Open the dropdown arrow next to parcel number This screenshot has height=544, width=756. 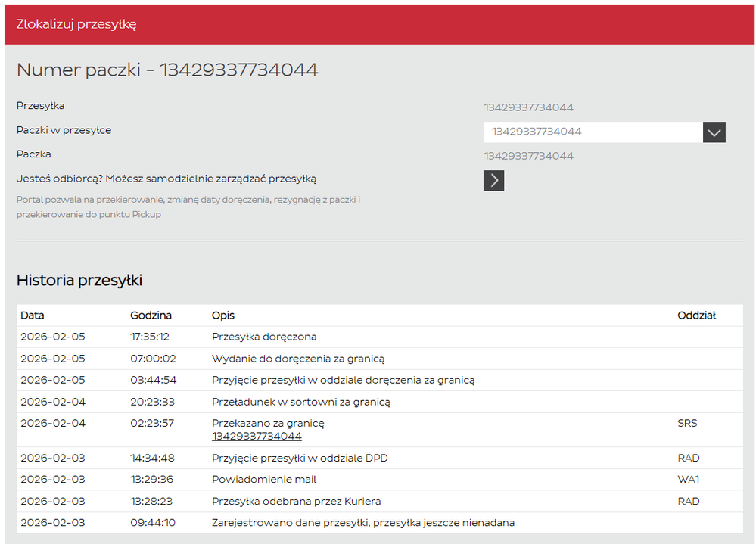713,132
